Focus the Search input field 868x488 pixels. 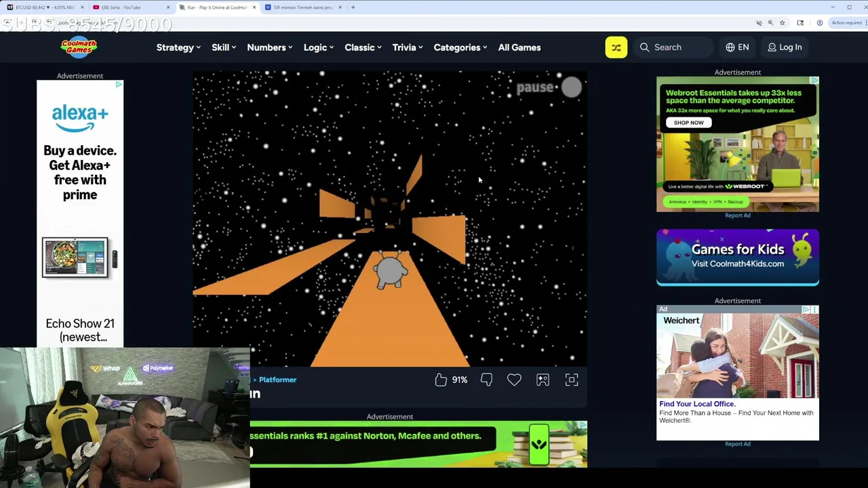(x=674, y=47)
